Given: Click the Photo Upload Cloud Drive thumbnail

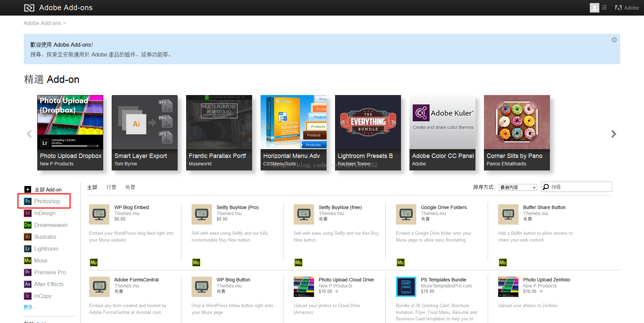Looking at the screenshot, I should point(304,287).
